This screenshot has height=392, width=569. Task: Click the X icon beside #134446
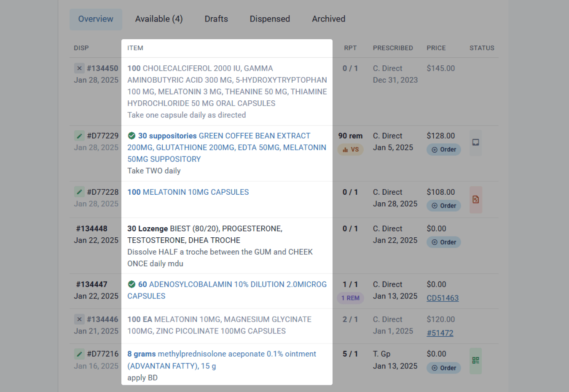pyautogui.click(x=79, y=319)
